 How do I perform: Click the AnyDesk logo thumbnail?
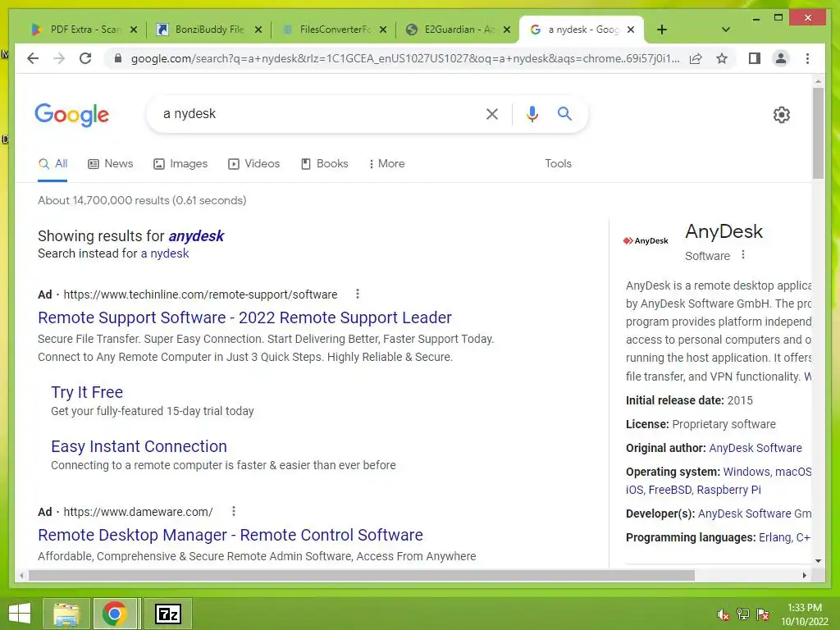[x=646, y=240]
